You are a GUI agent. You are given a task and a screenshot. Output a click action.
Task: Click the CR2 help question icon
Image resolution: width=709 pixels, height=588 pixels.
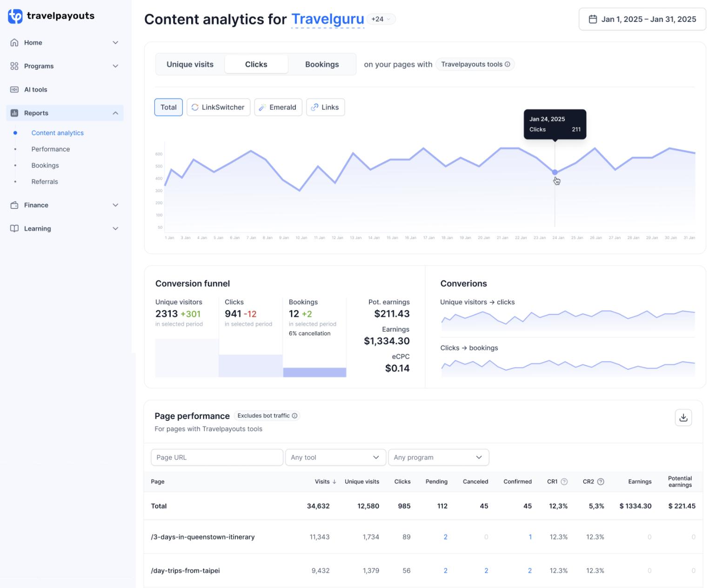click(x=601, y=481)
